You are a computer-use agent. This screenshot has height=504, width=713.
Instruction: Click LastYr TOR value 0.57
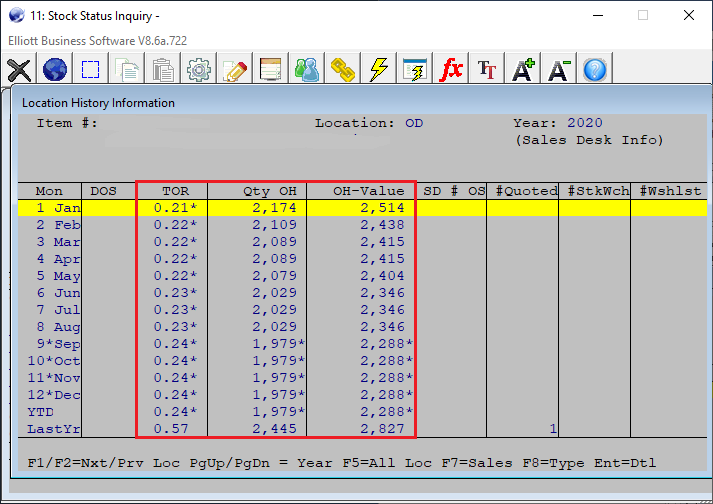[x=171, y=429]
